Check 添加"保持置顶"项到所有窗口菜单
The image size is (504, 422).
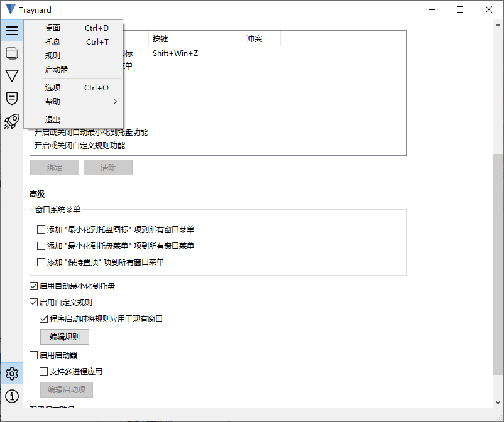(39, 261)
